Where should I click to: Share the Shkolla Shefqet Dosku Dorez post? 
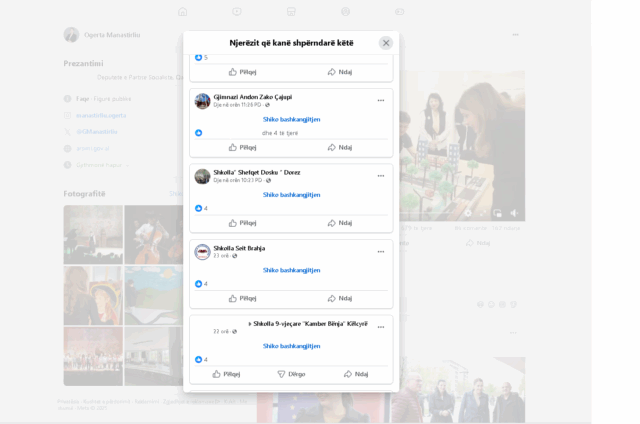click(x=340, y=223)
